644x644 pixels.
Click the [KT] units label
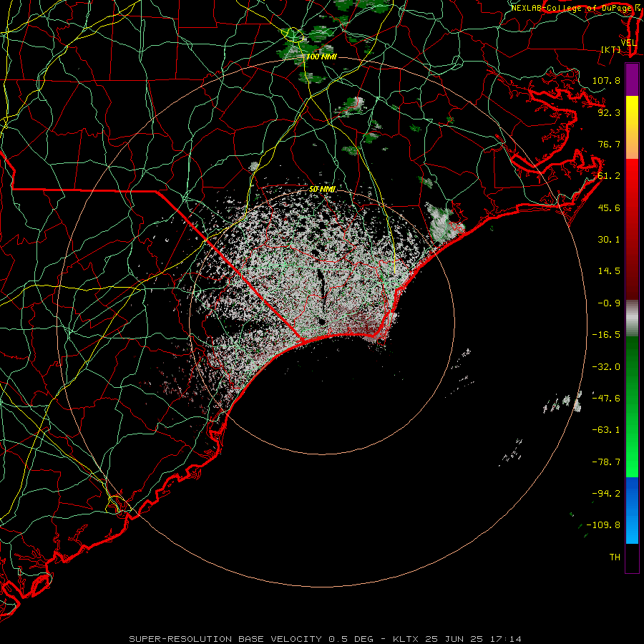tap(611, 49)
